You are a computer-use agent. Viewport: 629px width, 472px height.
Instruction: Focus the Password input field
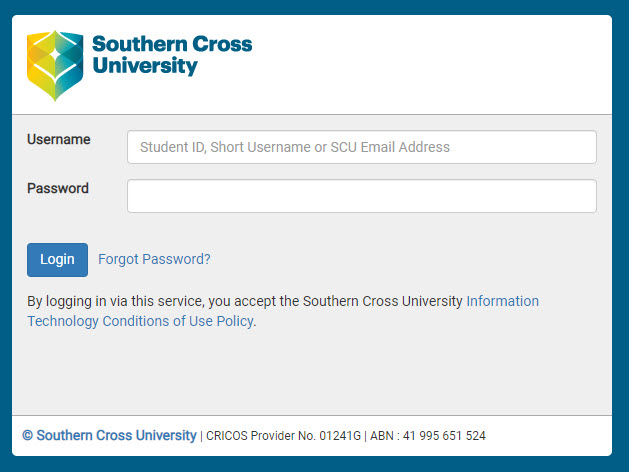coord(362,196)
